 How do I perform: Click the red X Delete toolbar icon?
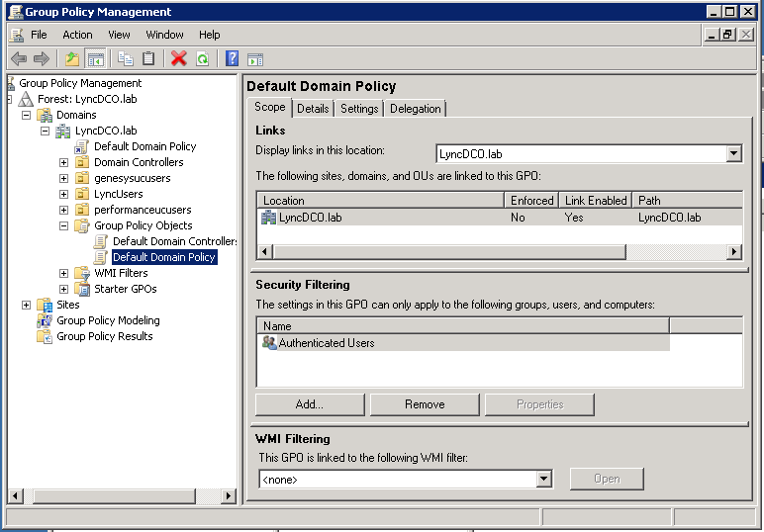point(179,59)
